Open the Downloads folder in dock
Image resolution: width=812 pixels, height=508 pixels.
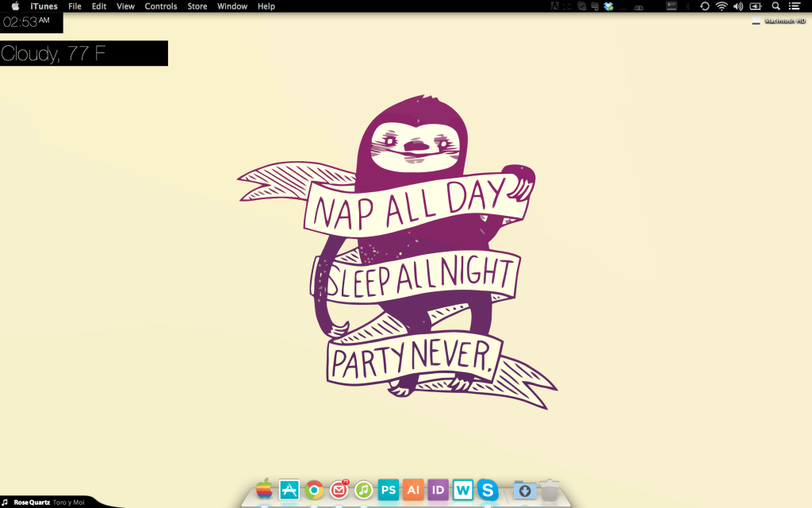pos(524,491)
